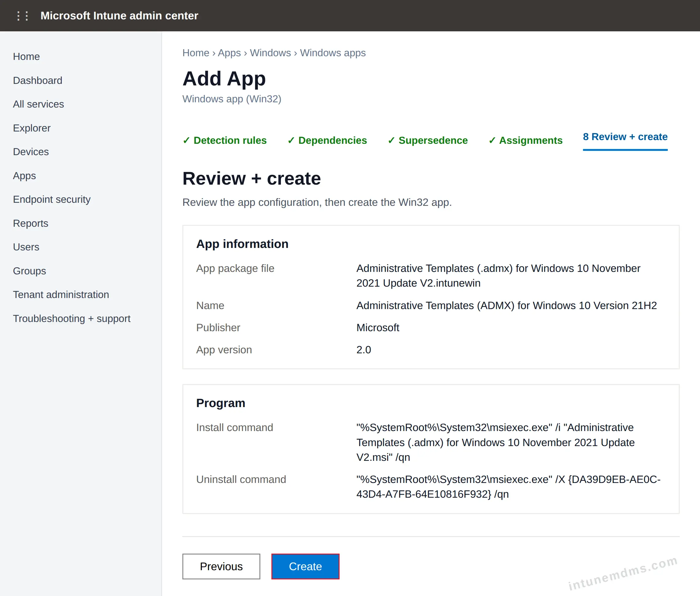This screenshot has width=700, height=596.
Task: Click the Windows apps breadcrumb link
Action: pos(333,53)
